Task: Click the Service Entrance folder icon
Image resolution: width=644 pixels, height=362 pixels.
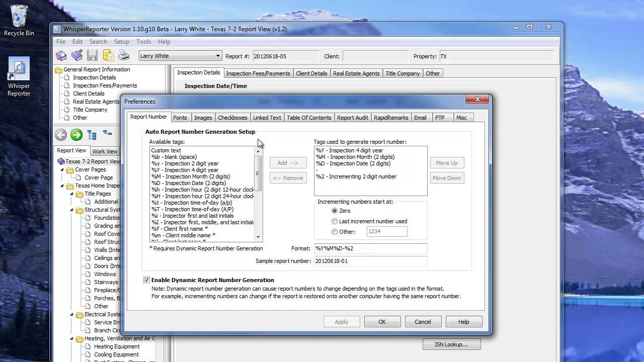Action: click(89, 323)
